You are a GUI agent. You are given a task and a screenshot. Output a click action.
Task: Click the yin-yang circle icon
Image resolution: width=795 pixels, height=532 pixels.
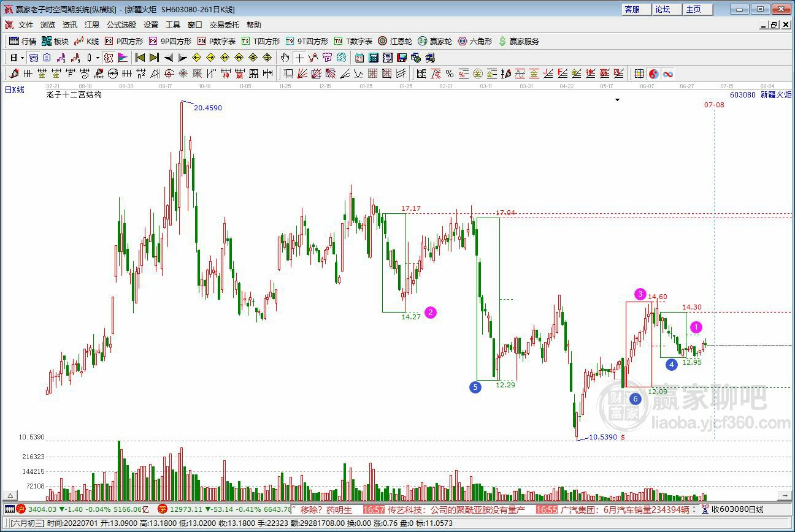(653, 74)
